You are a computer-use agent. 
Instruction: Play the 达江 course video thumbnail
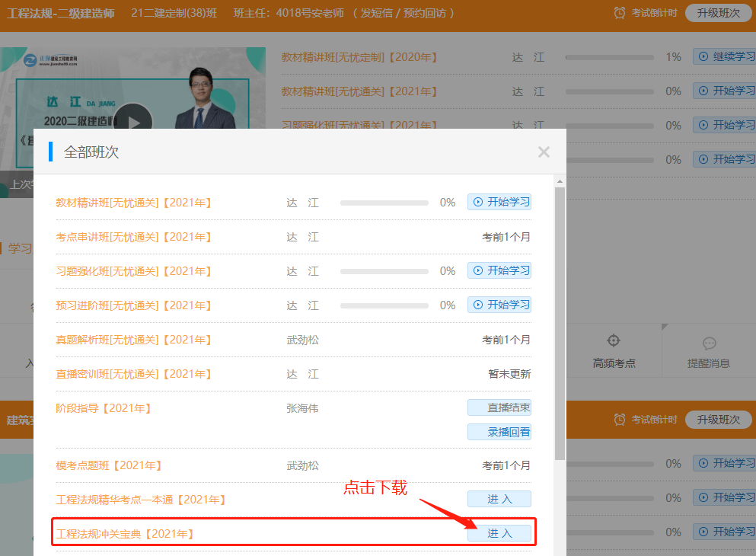click(133, 122)
